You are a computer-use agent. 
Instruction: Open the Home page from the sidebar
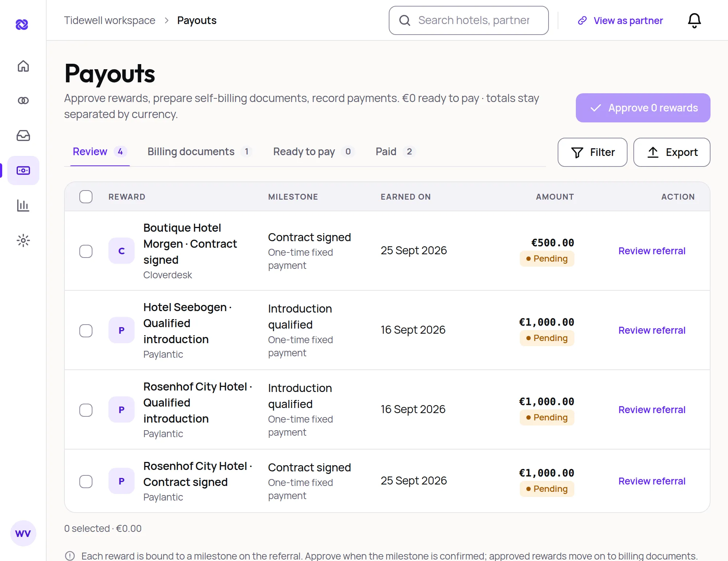(23, 66)
